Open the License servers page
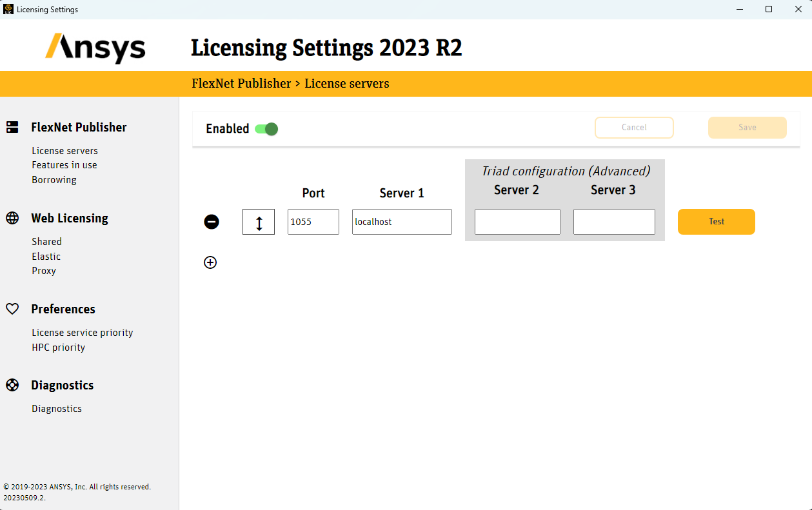The width and height of the screenshot is (812, 510). 64,150
